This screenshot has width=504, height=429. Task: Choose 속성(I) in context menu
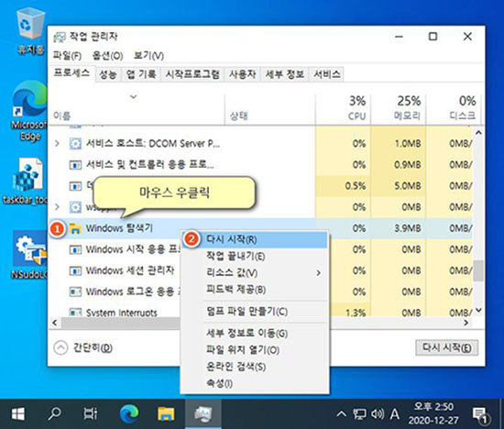coord(254,383)
